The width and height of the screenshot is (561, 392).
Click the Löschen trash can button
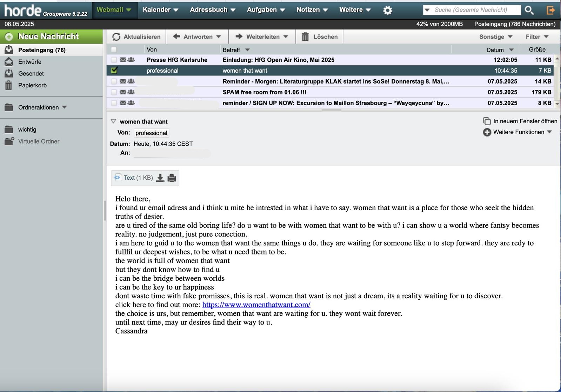pyautogui.click(x=319, y=37)
